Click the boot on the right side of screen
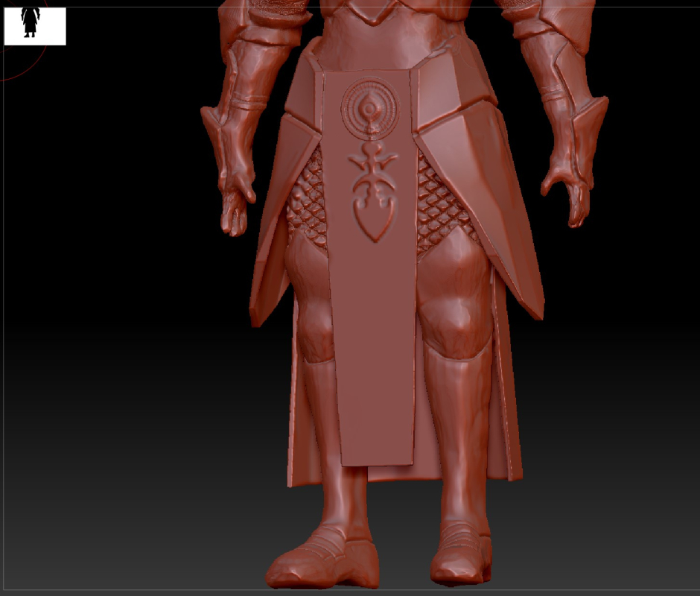The height and width of the screenshot is (596, 700). click(x=462, y=555)
